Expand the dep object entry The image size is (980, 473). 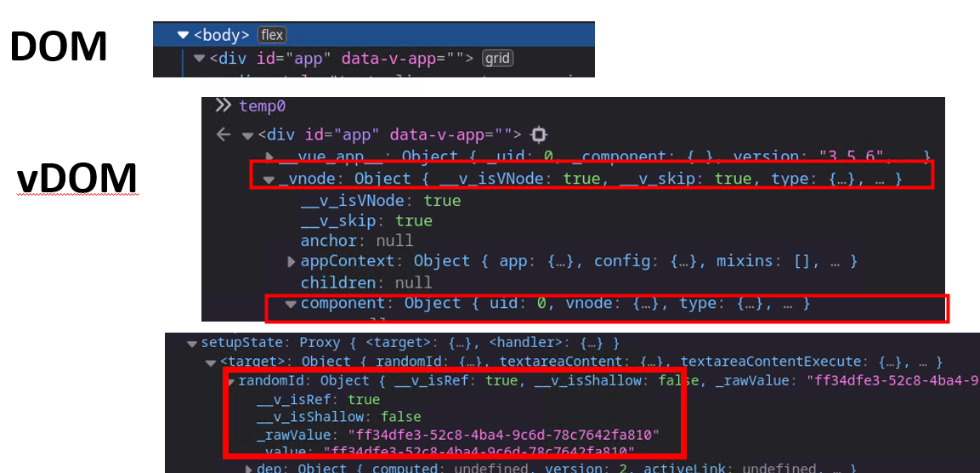(x=249, y=469)
